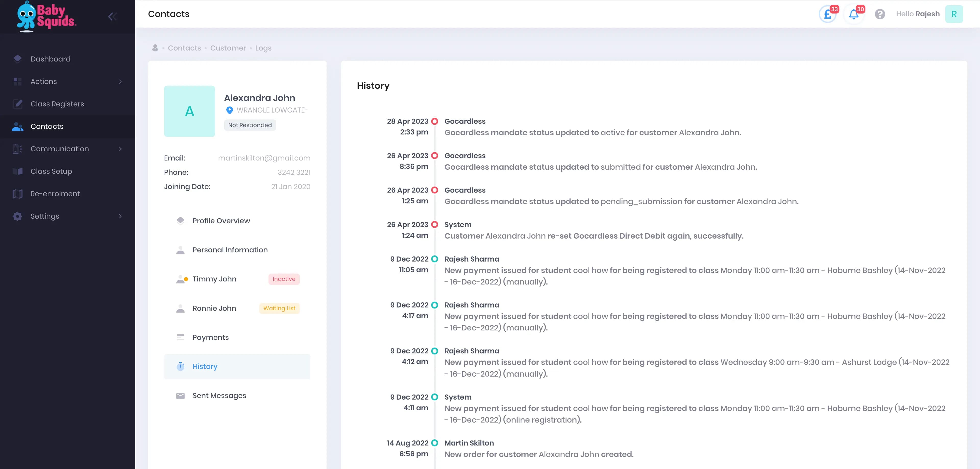
Task: Expand the Actions menu chevron
Action: (120, 81)
